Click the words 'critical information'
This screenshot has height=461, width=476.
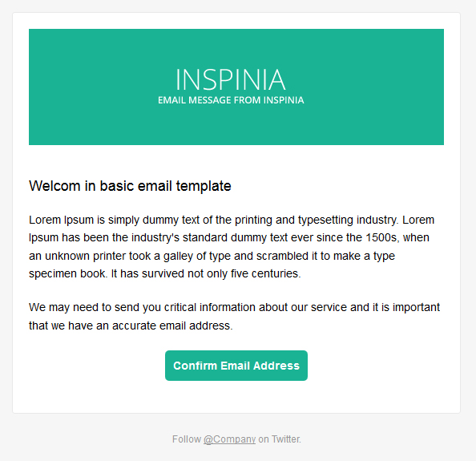210,307
